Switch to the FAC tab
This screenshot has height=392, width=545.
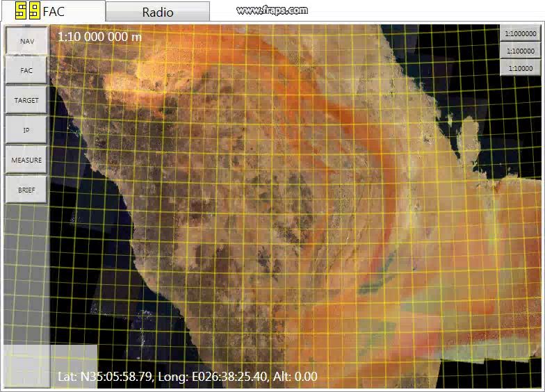[54, 11]
